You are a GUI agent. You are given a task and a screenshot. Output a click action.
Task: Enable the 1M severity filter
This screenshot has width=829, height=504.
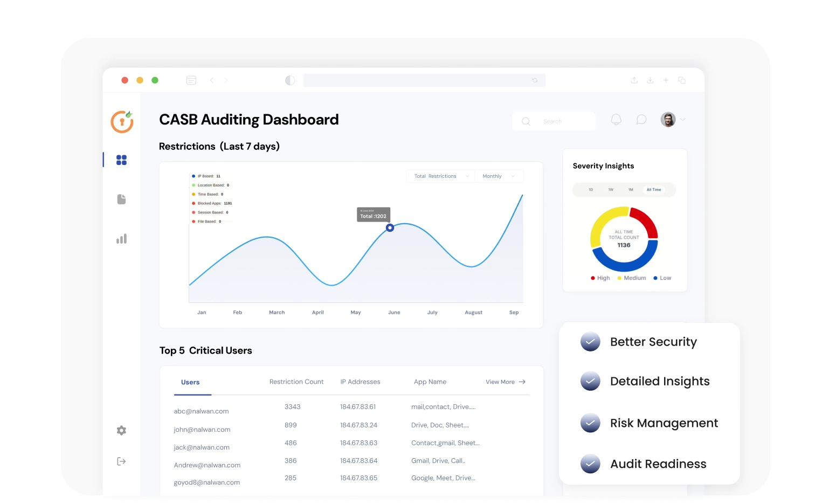(631, 190)
